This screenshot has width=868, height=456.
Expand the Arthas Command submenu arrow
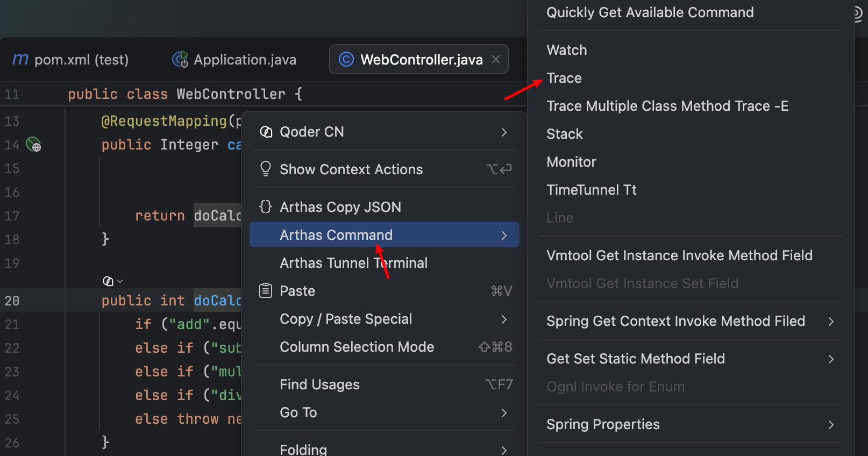(504, 236)
